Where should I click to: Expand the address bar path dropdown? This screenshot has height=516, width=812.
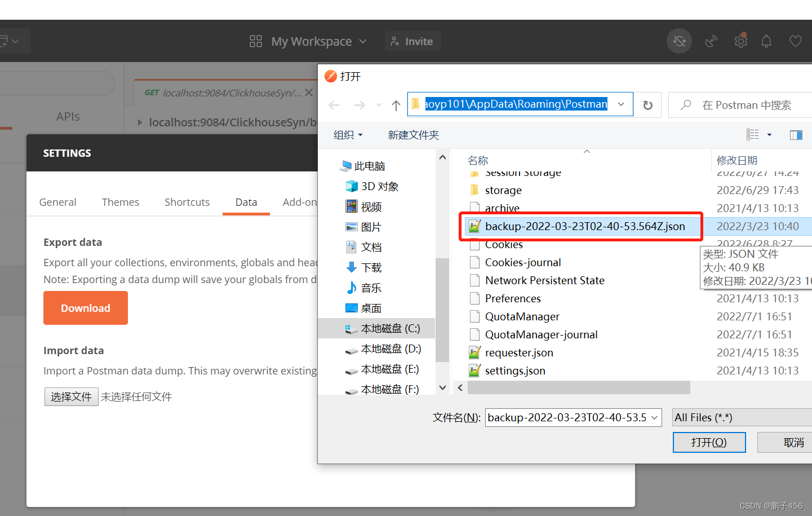click(x=621, y=104)
